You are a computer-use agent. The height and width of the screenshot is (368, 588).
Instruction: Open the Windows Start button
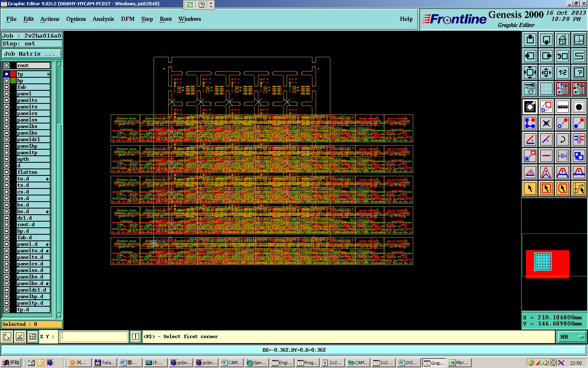click(11, 363)
